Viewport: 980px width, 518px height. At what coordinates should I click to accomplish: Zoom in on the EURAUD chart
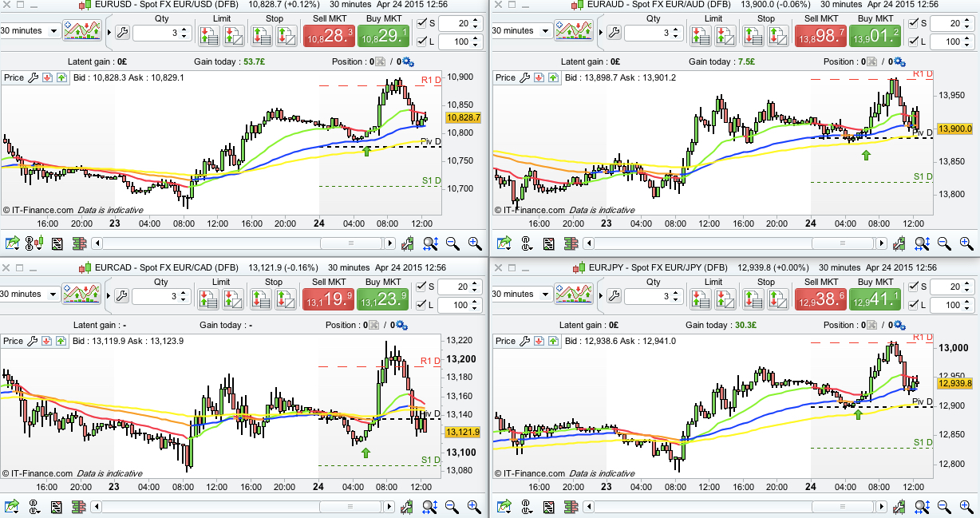click(966, 243)
